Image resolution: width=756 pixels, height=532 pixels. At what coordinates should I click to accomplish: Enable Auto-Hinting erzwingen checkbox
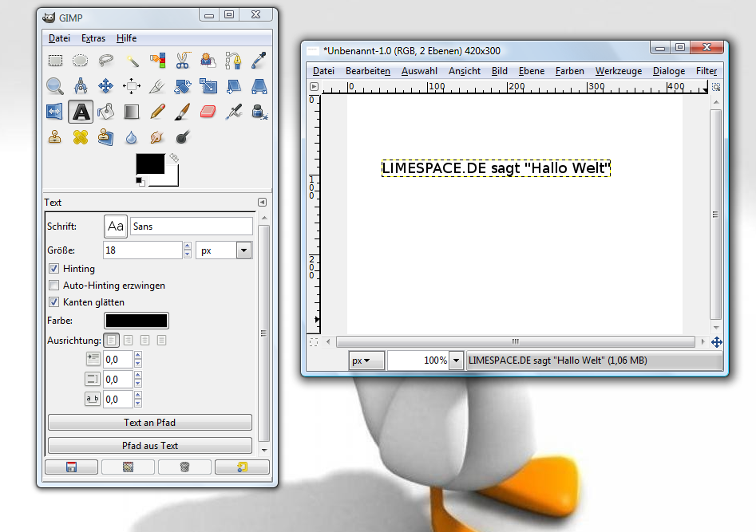point(54,286)
